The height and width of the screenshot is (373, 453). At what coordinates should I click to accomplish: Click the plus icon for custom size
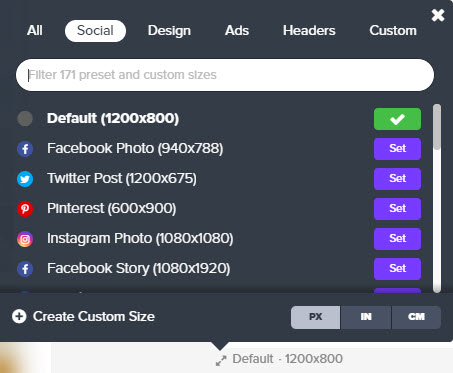click(19, 316)
